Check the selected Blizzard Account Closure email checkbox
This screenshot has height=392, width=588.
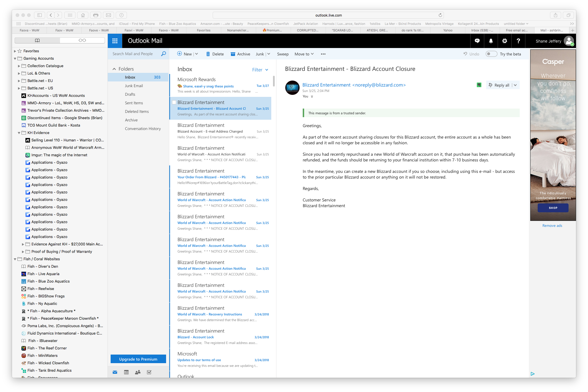pos(174,102)
